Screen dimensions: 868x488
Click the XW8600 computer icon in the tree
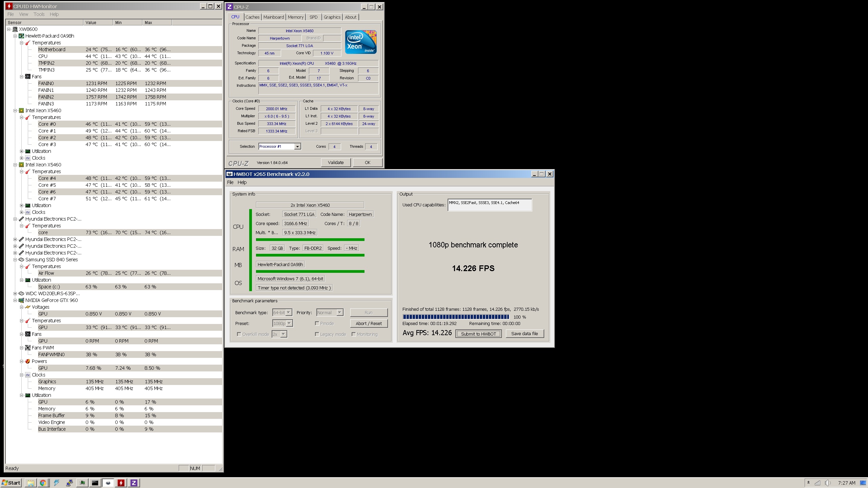(x=15, y=29)
